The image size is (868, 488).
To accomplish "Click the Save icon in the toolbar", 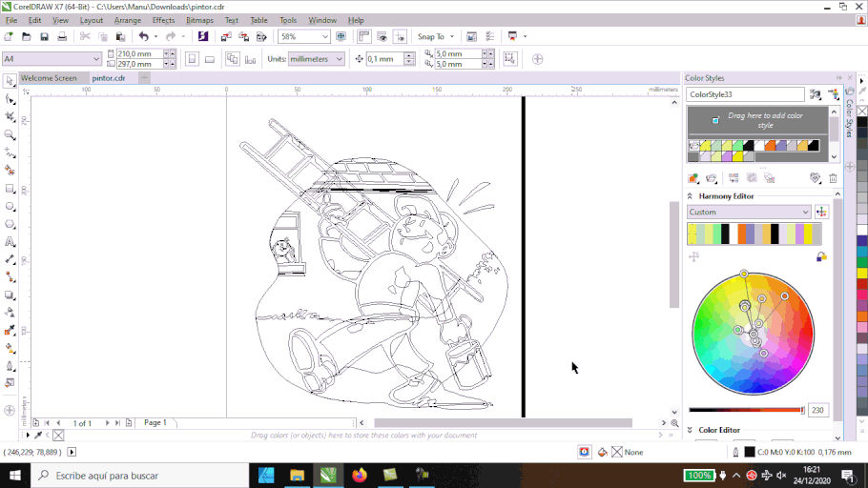I will 44,37.
